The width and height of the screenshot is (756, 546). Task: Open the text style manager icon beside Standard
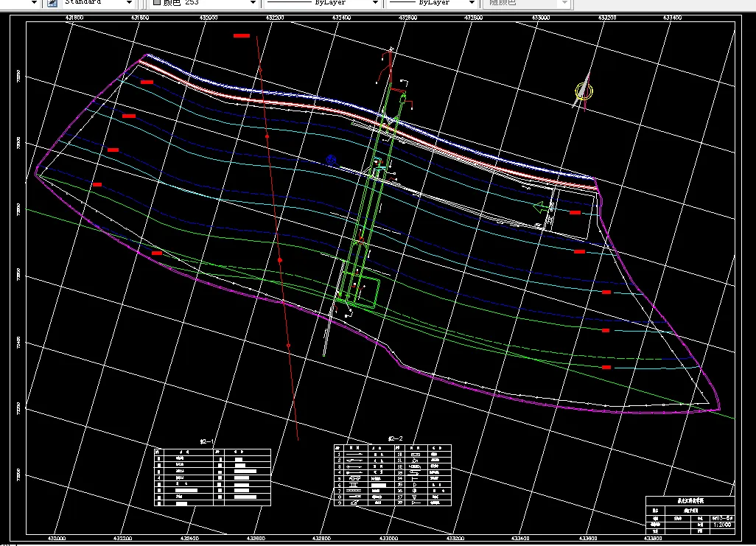pos(52,3)
